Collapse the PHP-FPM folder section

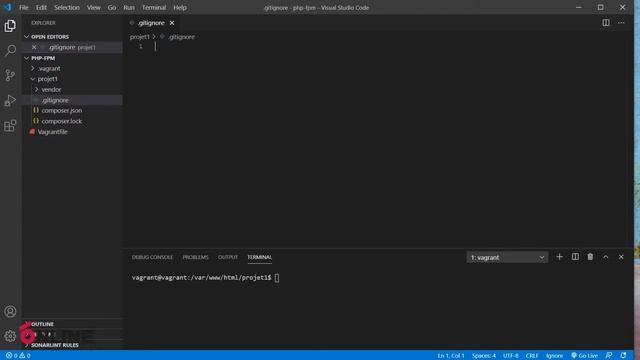click(x=27, y=58)
